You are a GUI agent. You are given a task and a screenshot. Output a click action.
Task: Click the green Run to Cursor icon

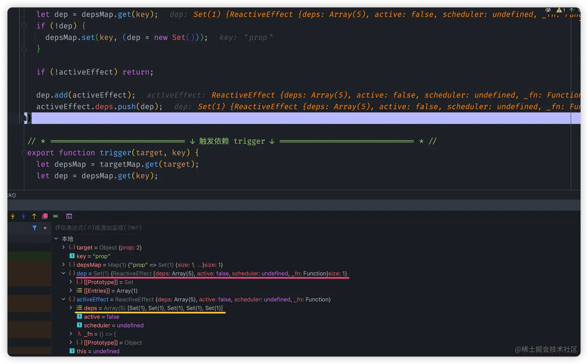[x=56, y=216]
